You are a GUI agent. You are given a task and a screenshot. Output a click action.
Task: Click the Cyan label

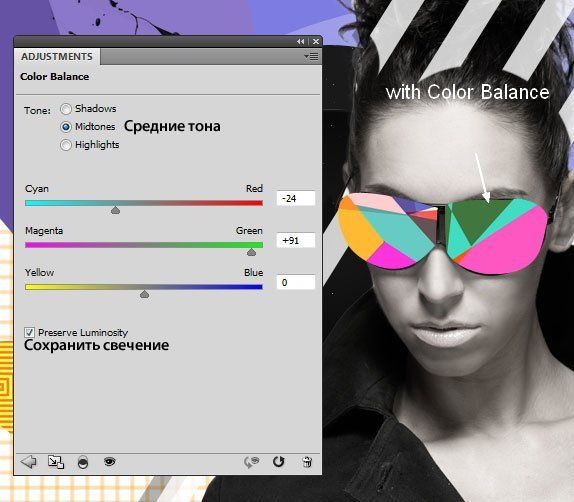37,189
